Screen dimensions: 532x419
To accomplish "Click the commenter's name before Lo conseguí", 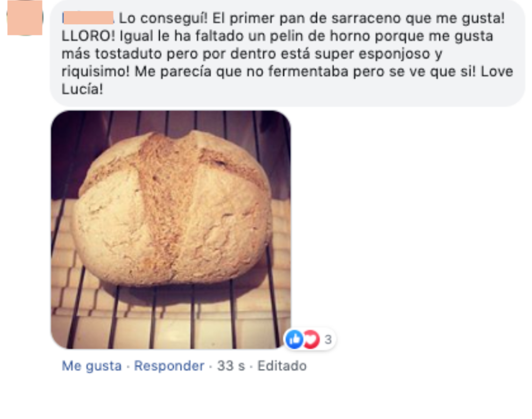I will click(88, 18).
